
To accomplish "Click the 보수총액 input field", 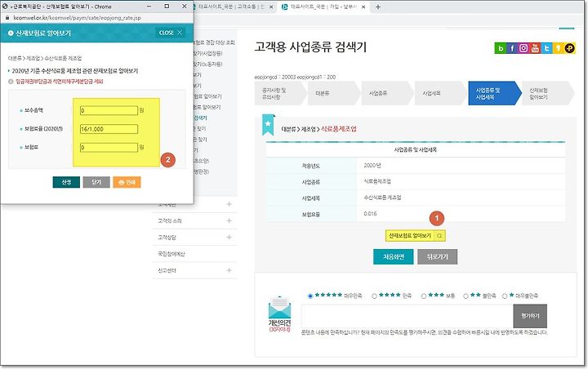I will pyautogui.click(x=109, y=111).
